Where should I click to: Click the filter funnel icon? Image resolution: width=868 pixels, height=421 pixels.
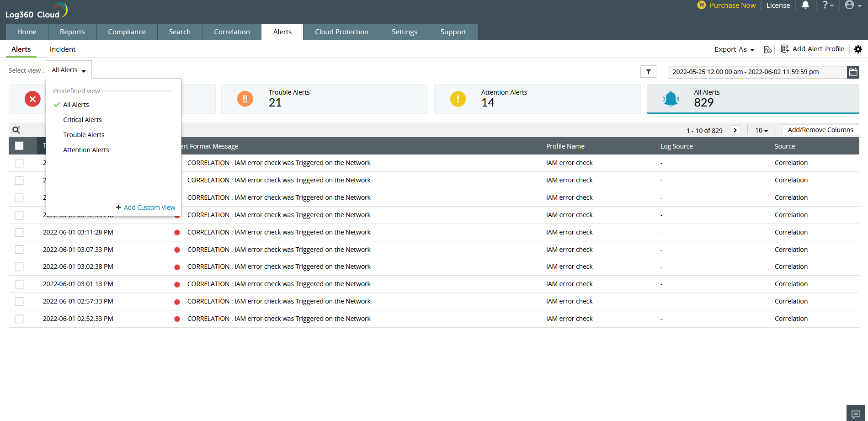pyautogui.click(x=648, y=72)
